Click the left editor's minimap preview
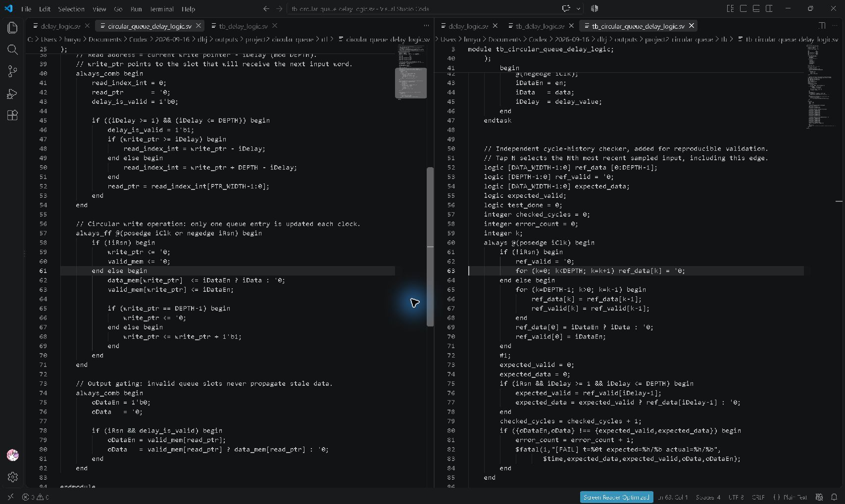 [411, 72]
